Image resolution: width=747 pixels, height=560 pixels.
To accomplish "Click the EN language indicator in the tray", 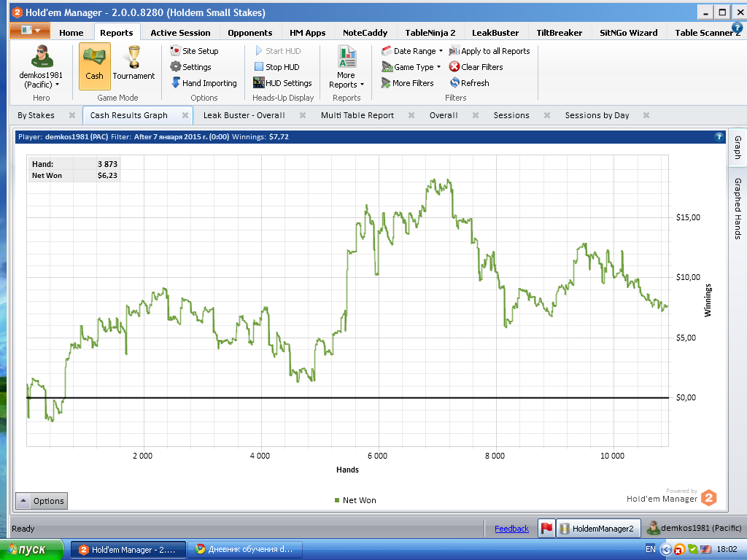I will coord(650,550).
